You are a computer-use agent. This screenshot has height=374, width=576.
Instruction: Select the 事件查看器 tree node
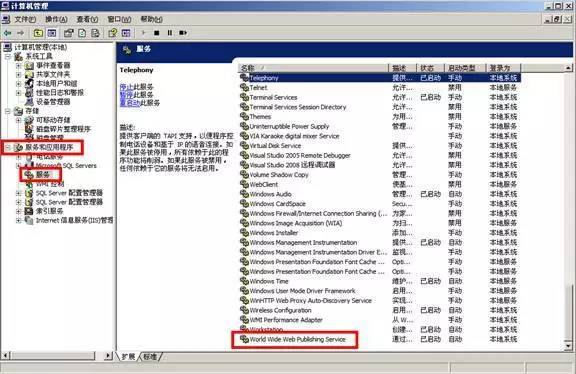point(53,65)
